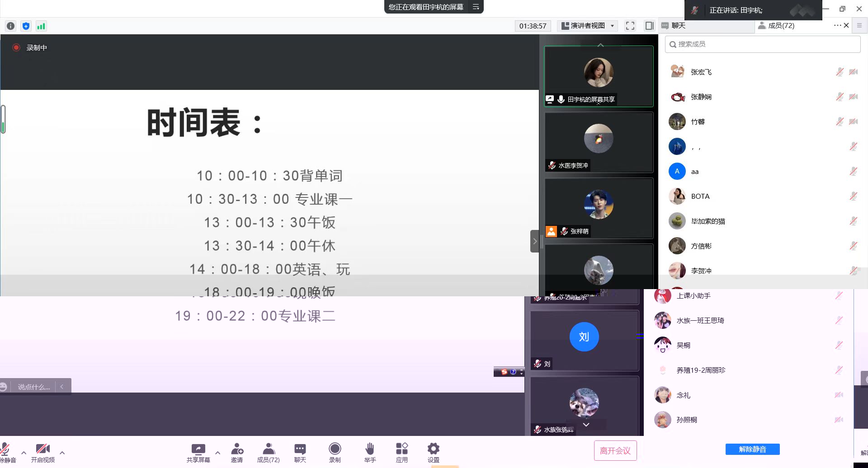Click the 录制中 recording indicator
This screenshot has width=868, height=468.
pyautogui.click(x=30, y=47)
